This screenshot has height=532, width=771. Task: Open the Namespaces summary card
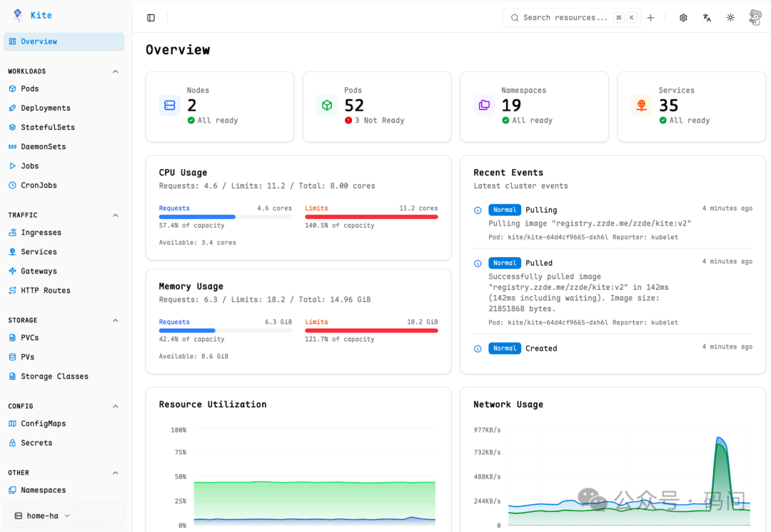pos(534,106)
